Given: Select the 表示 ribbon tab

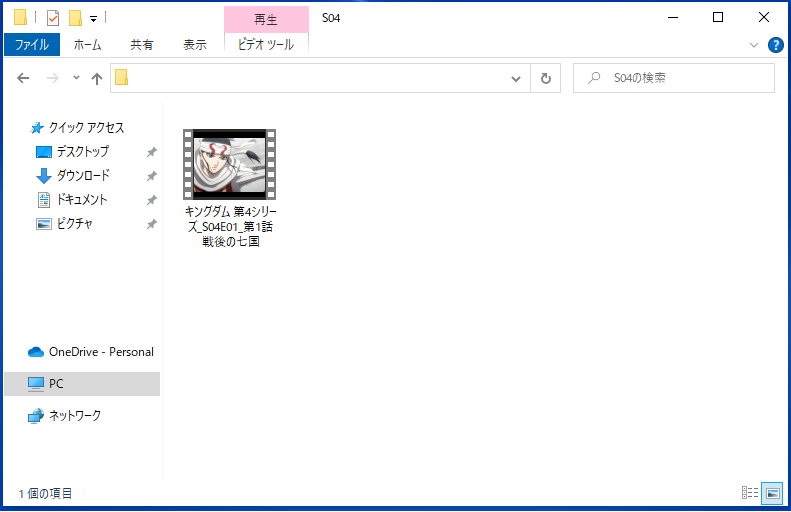Looking at the screenshot, I should click(x=195, y=44).
